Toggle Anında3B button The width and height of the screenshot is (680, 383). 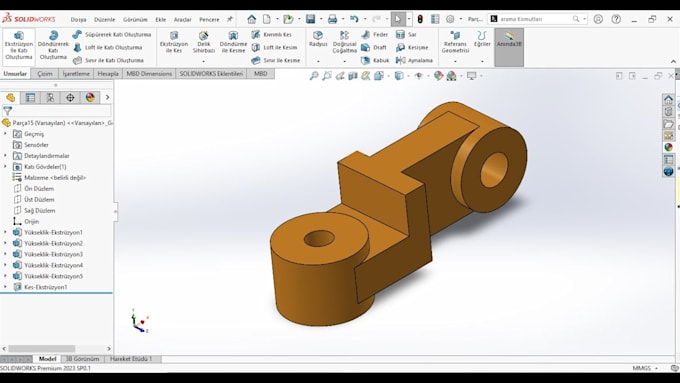509,47
